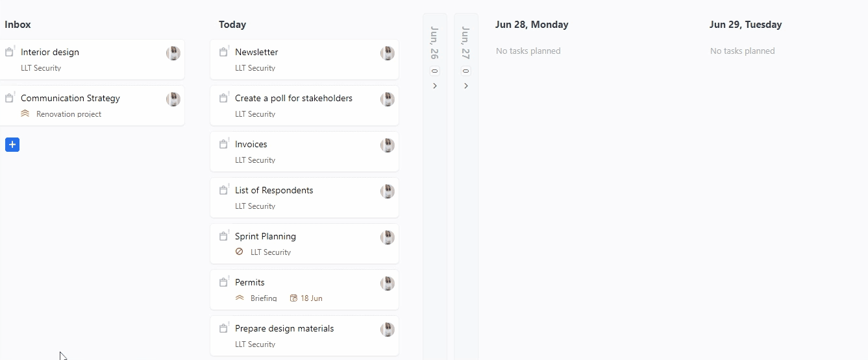Click task type icon on Newsletter card

(x=223, y=52)
